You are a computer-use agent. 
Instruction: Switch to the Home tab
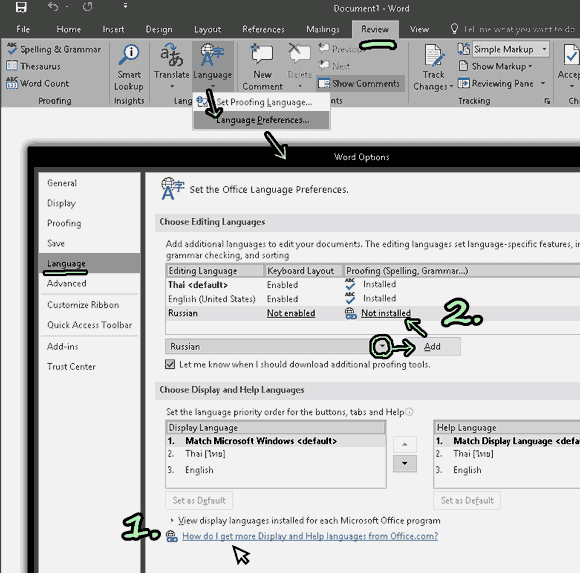[68, 29]
